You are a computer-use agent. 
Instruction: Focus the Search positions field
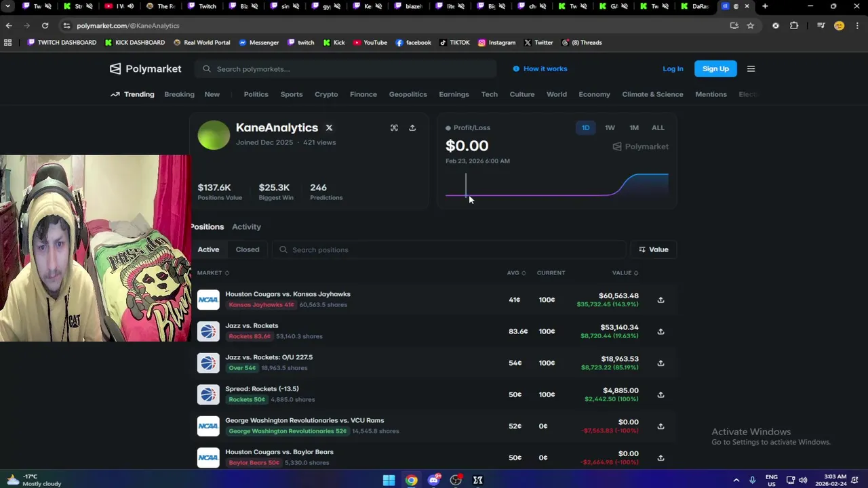449,249
